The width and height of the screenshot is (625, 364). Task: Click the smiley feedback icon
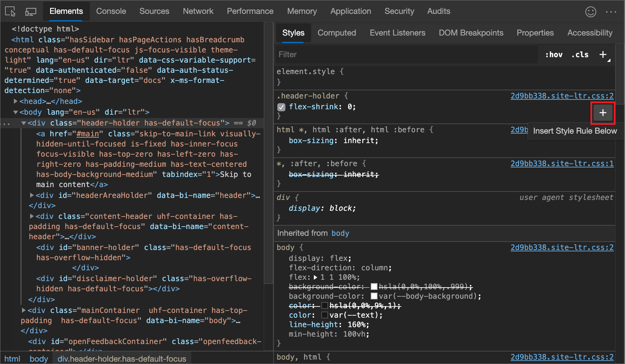click(x=590, y=12)
